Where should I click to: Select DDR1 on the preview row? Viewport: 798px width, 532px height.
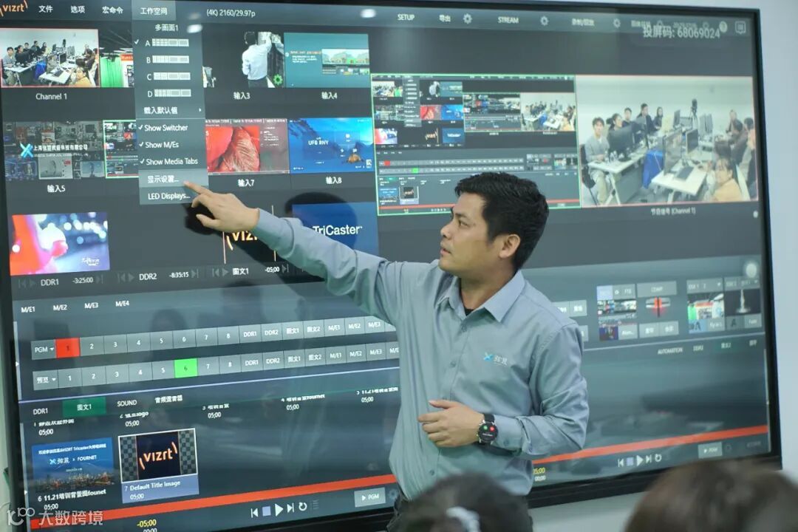coord(251,363)
